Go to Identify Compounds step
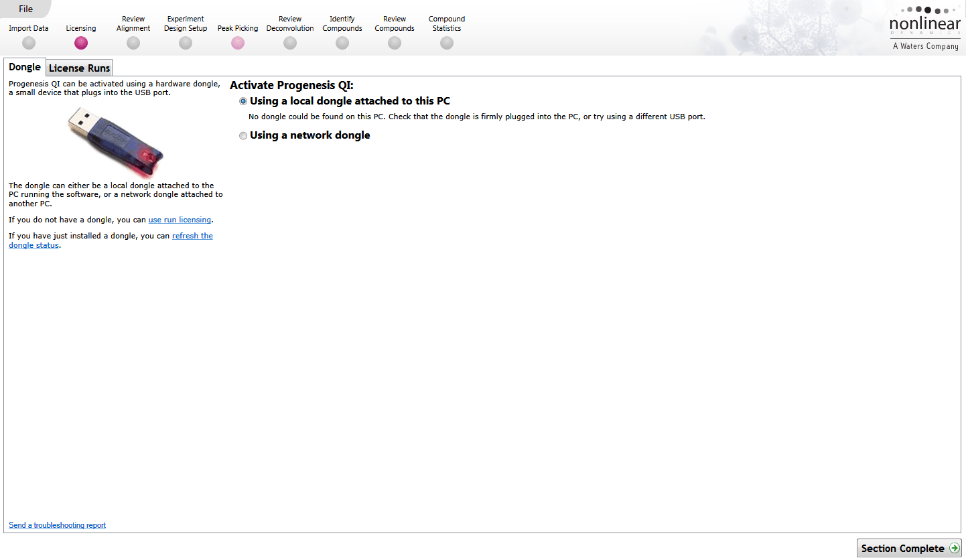Screen dimensions: 966x560 (x=342, y=33)
